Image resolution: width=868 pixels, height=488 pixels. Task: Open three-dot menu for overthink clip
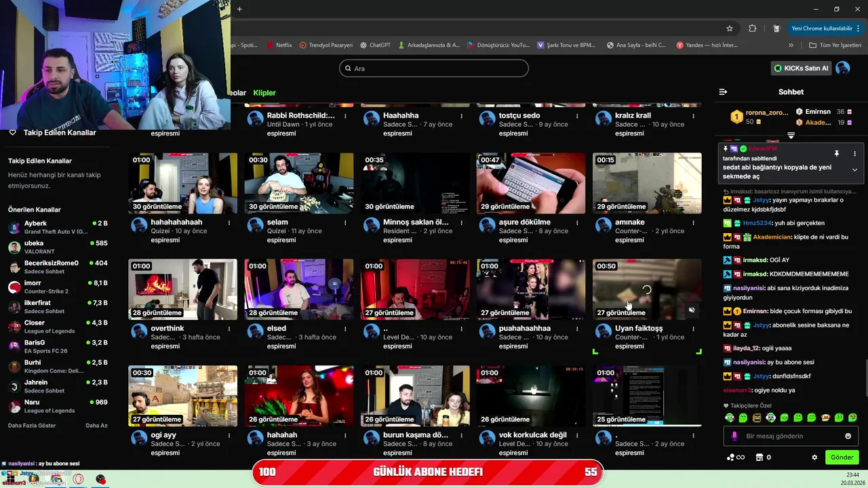[x=229, y=329]
